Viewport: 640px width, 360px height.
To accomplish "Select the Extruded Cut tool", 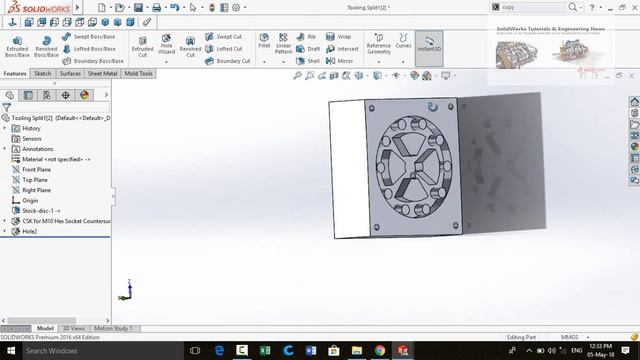I will [142, 47].
